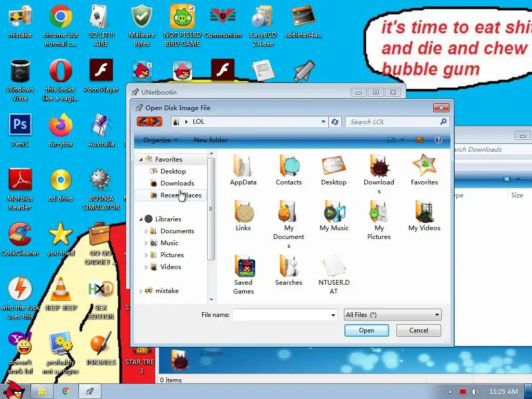Open the AppData folder
The image size is (532, 399).
(x=243, y=170)
